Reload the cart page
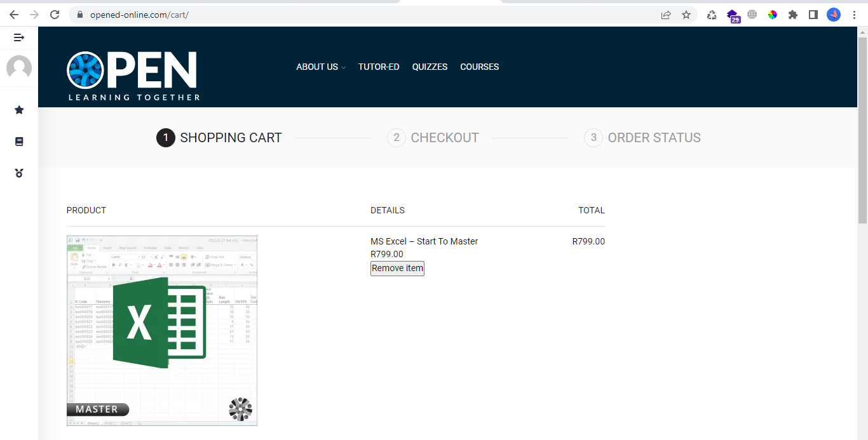The width and height of the screenshot is (868, 440). (x=55, y=15)
